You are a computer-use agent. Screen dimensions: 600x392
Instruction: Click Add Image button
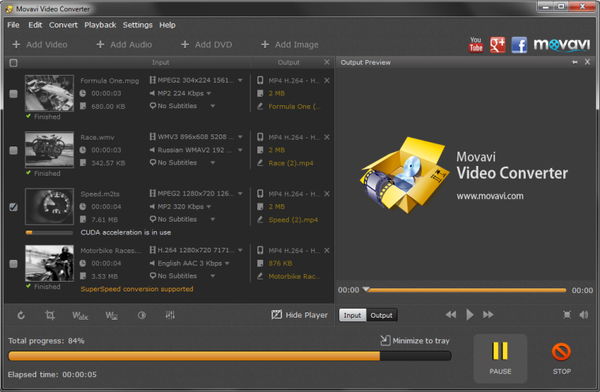click(x=289, y=45)
